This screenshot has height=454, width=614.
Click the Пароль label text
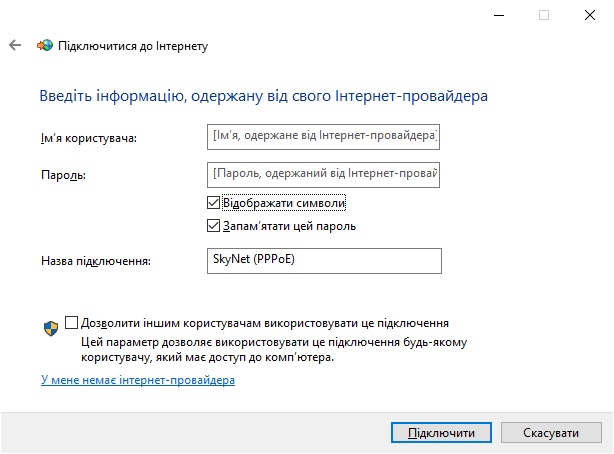pos(63,175)
